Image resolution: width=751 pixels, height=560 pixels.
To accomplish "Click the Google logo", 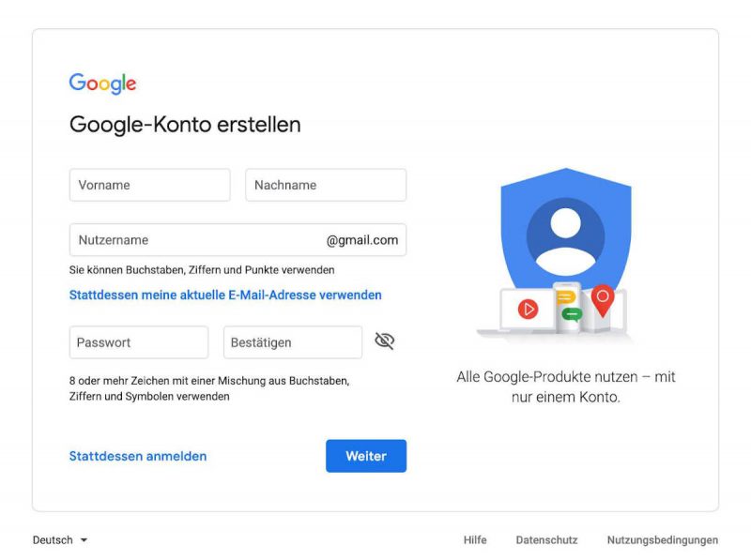I will tap(102, 83).
